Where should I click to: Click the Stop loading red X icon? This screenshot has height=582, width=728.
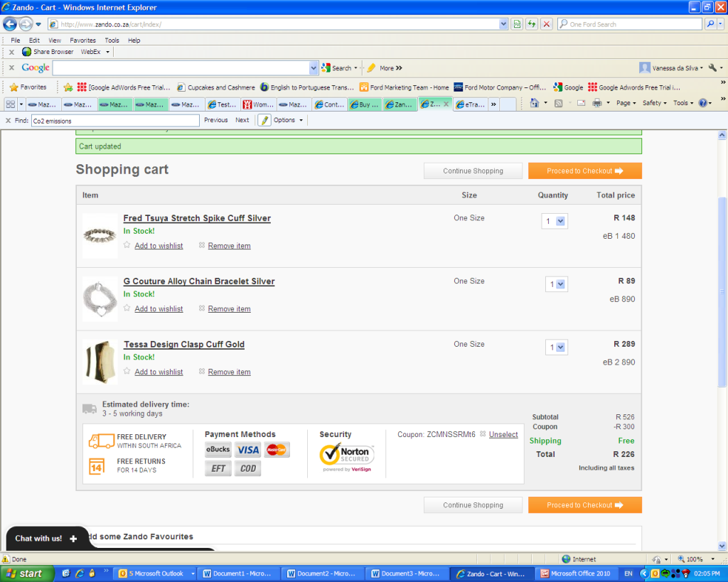click(x=547, y=24)
